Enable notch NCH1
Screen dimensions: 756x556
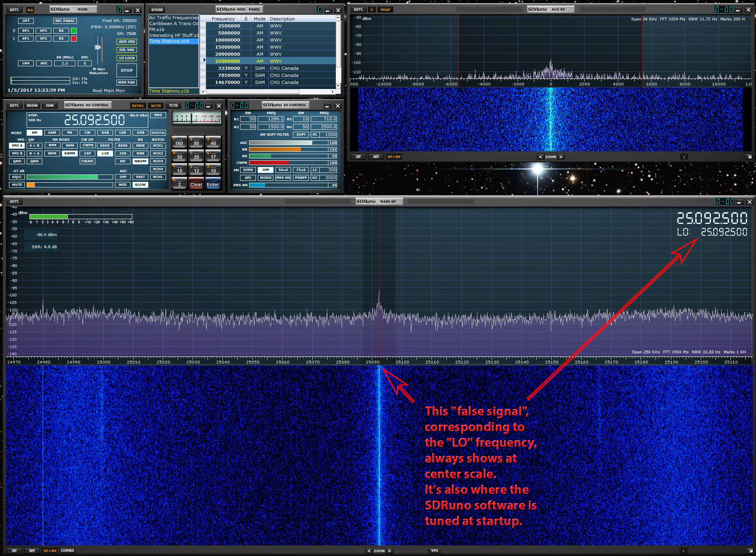click(x=158, y=145)
